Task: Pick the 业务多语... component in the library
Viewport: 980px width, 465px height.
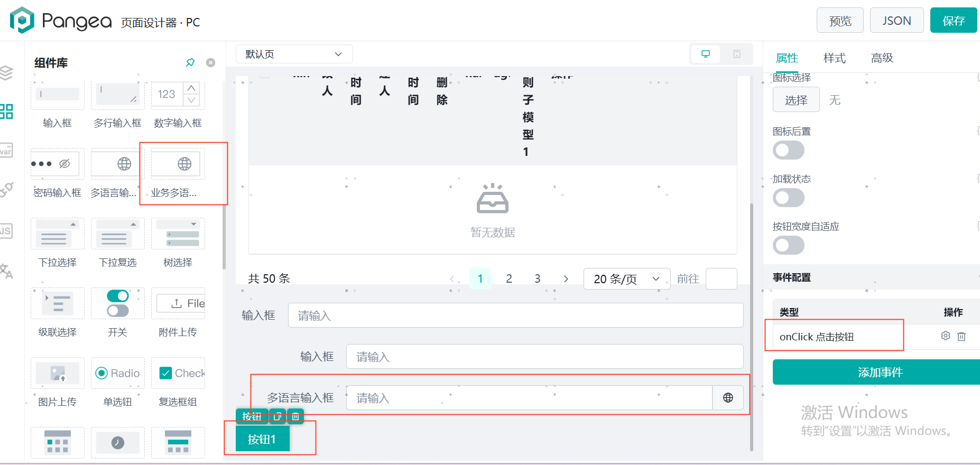Action: tap(178, 164)
